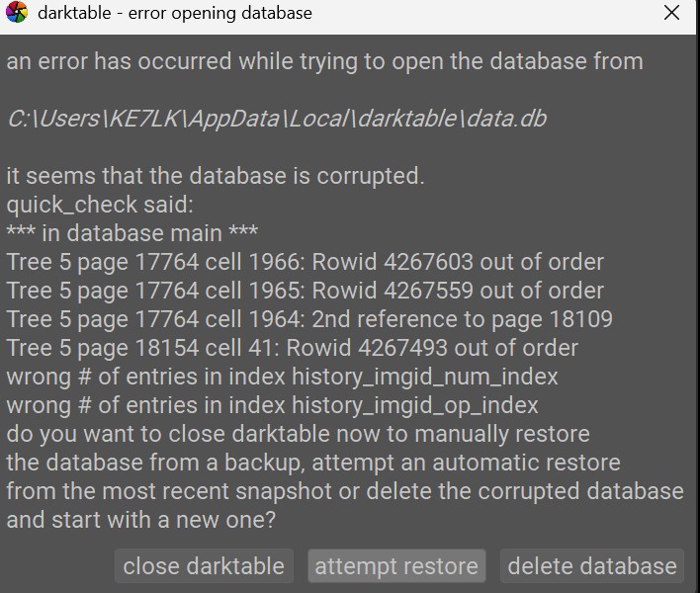Click 'an error has occurred' message line
700x593 pixels.
tap(324, 61)
